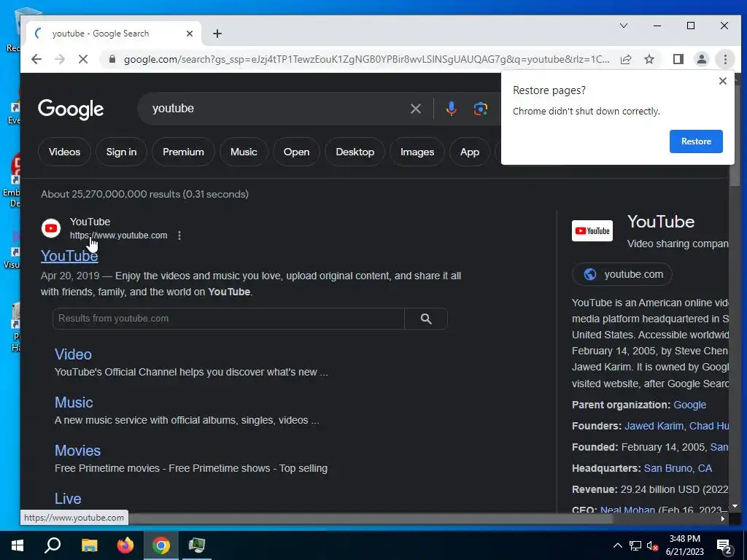Click the Results from youtube.com search field

tap(228, 319)
